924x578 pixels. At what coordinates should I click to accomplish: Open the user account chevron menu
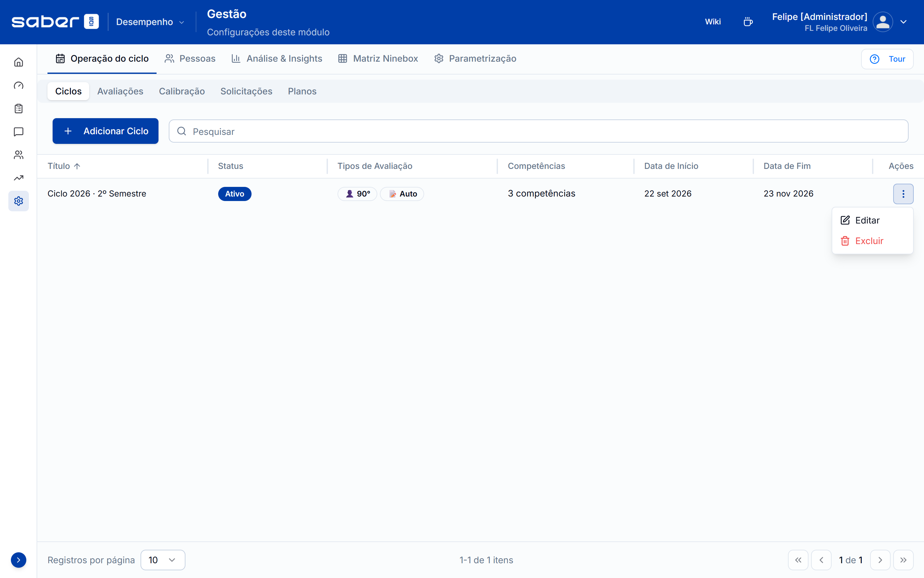[x=903, y=22]
